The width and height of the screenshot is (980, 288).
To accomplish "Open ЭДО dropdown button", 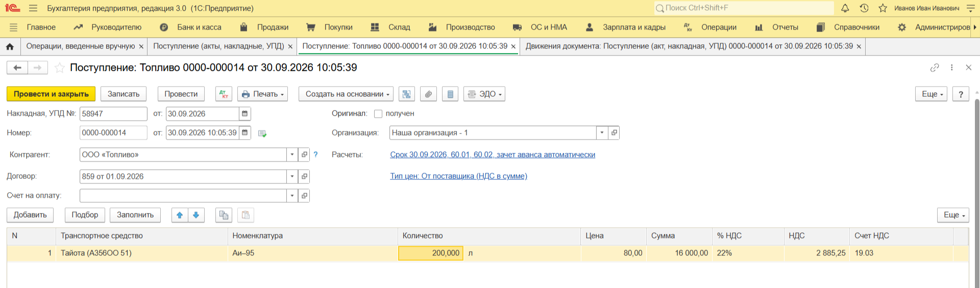I will pos(484,94).
